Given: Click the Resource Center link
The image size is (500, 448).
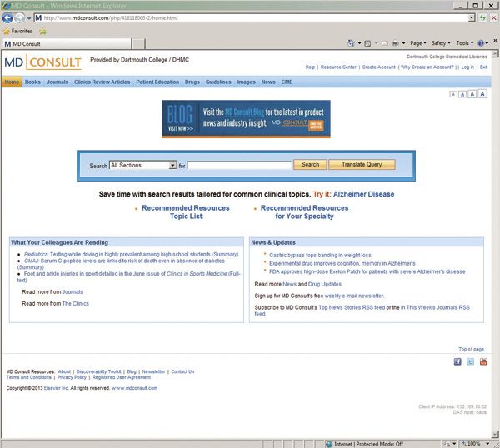Looking at the screenshot, I should coord(338,67).
